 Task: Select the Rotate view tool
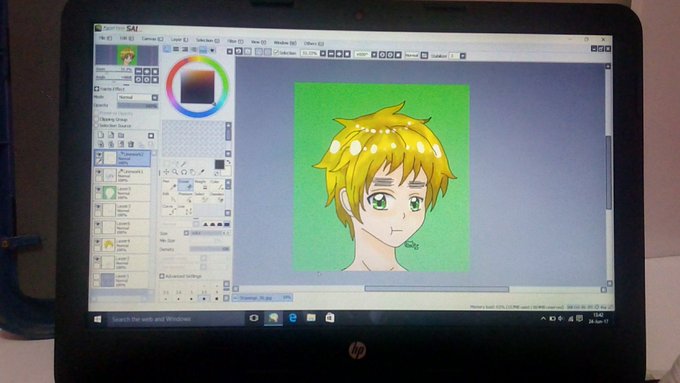click(184, 172)
